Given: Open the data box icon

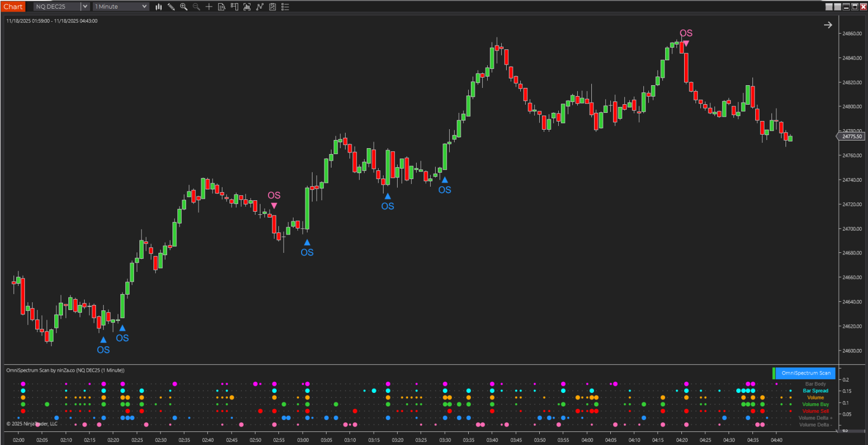Looking at the screenshot, I should [221, 7].
